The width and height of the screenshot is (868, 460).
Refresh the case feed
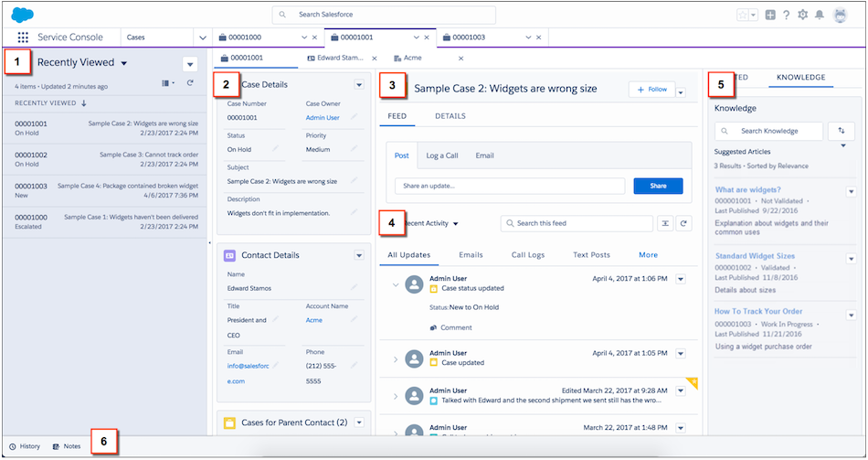coord(683,223)
